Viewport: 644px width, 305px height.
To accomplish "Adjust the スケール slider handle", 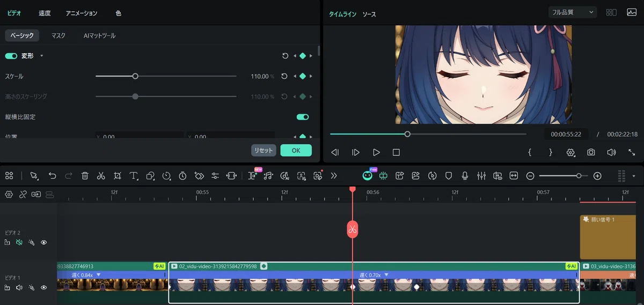I will point(135,76).
